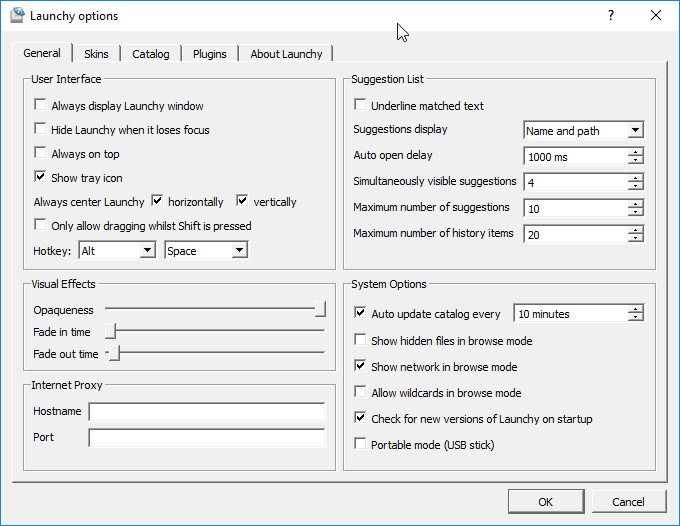Click the Opaqueness slider handle
Viewport: 680px width, 526px height.
[x=320, y=309]
